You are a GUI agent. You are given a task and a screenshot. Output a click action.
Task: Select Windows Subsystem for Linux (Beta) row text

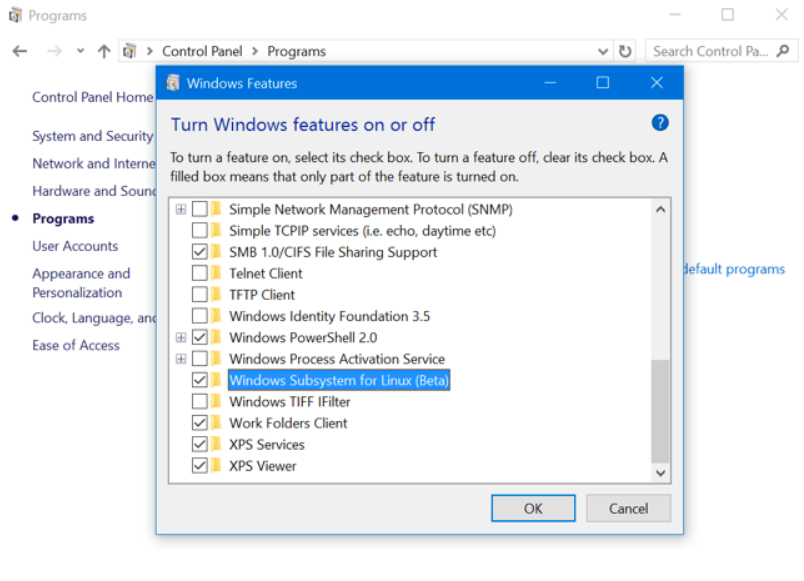pos(339,380)
